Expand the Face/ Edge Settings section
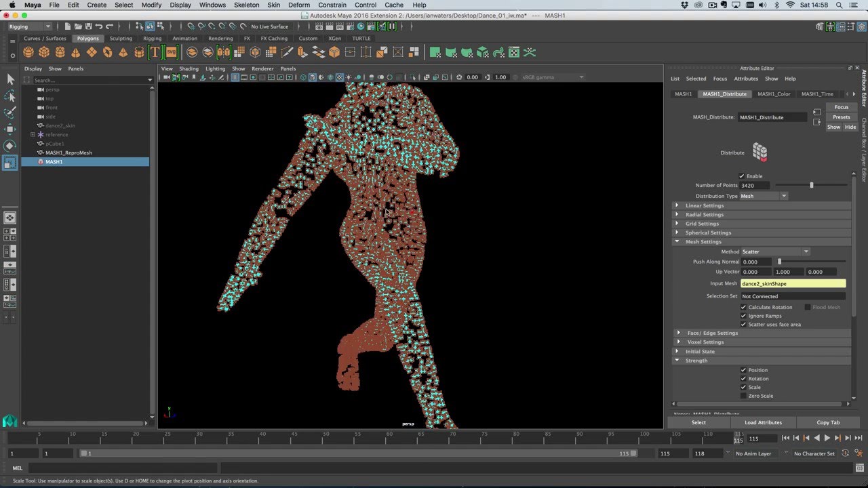 point(762,333)
